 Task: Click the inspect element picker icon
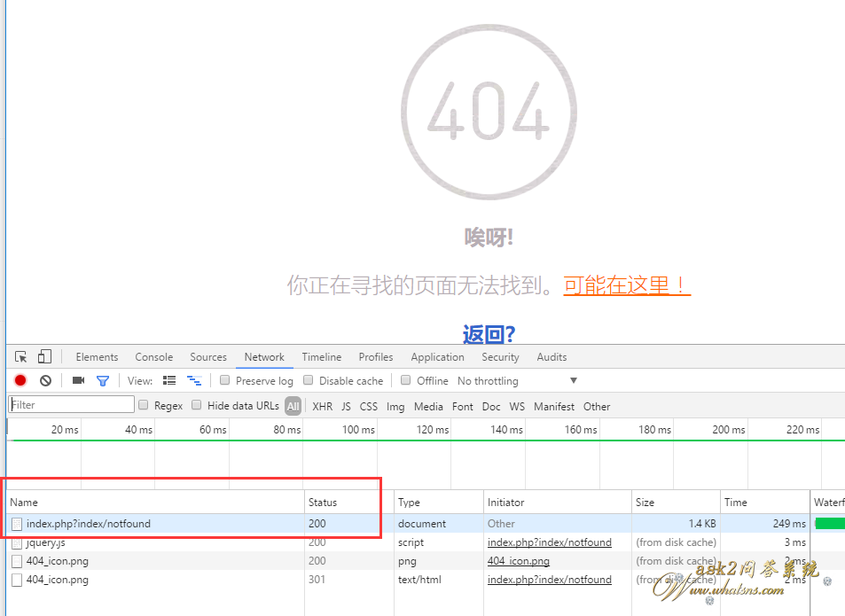pyautogui.click(x=21, y=357)
